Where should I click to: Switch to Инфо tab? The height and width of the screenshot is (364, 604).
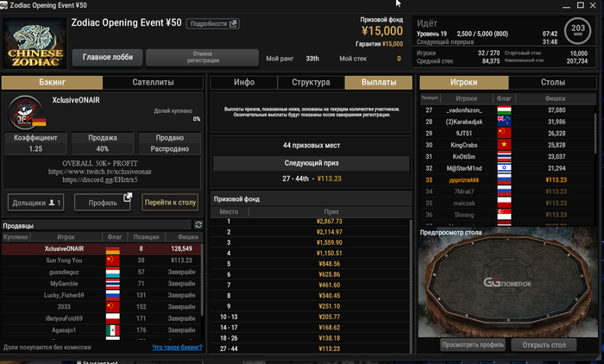point(244,83)
